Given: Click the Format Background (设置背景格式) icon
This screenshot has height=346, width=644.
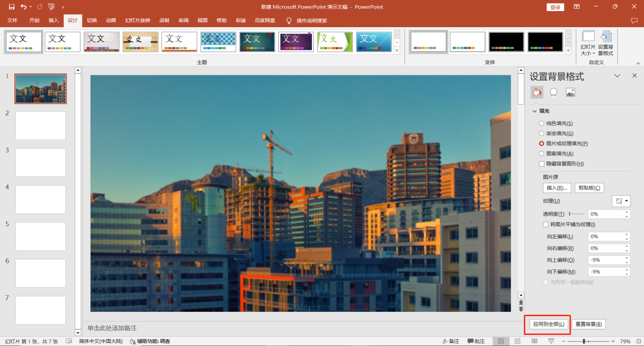Looking at the screenshot, I should click(x=606, y=43).
